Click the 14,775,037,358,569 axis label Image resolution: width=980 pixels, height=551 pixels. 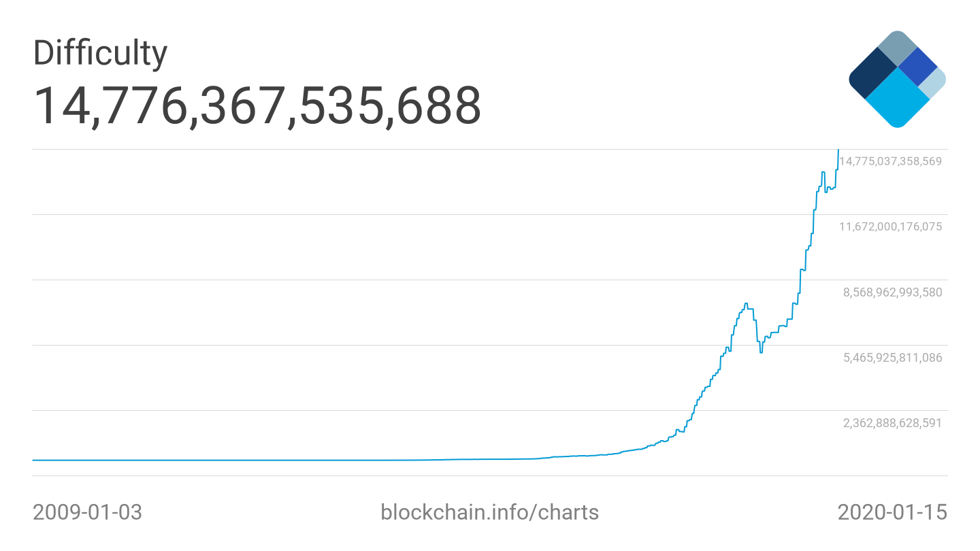click(891, 161)
